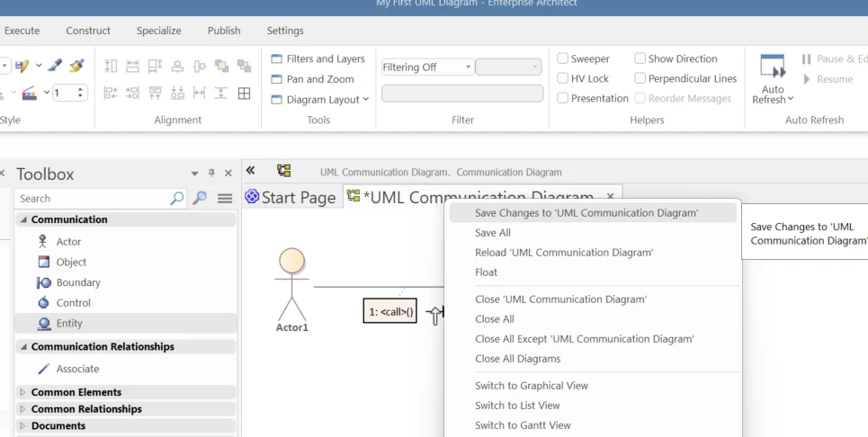
Task: Click the line width stepper up arrow
Action: (x=81, y=89)
